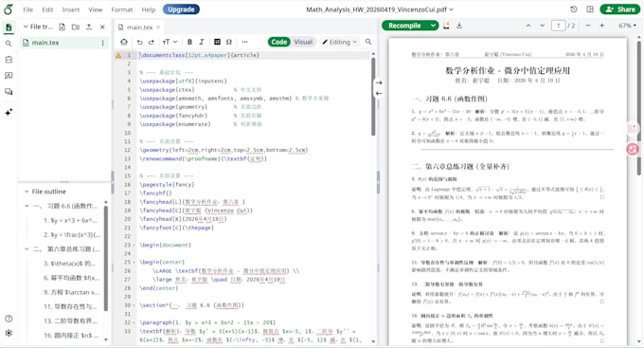Open the File menu

pyautogui.click(x=27, y=9)
